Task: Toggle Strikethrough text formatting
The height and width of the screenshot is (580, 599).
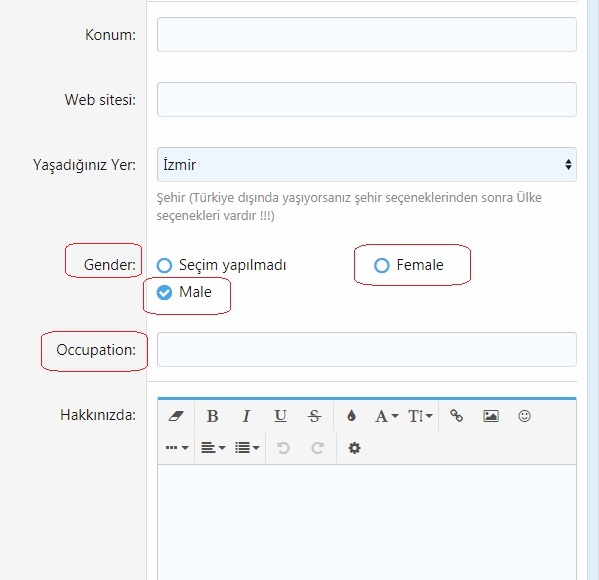Action: (314, 416)
